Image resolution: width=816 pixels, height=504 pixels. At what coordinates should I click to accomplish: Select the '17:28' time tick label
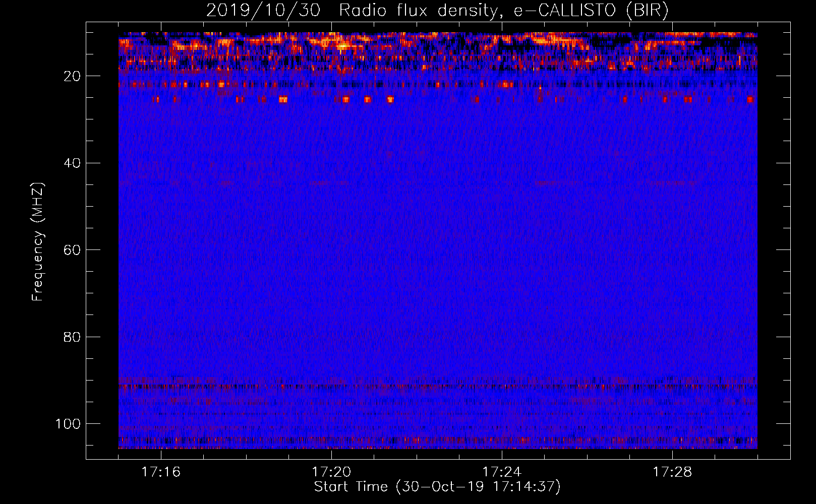[672, 472]
